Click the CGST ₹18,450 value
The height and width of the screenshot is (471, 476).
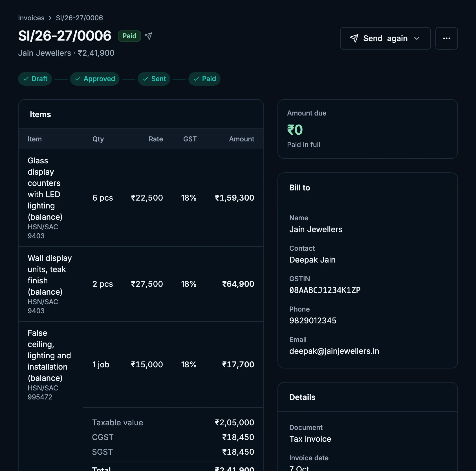pos(238,437)
